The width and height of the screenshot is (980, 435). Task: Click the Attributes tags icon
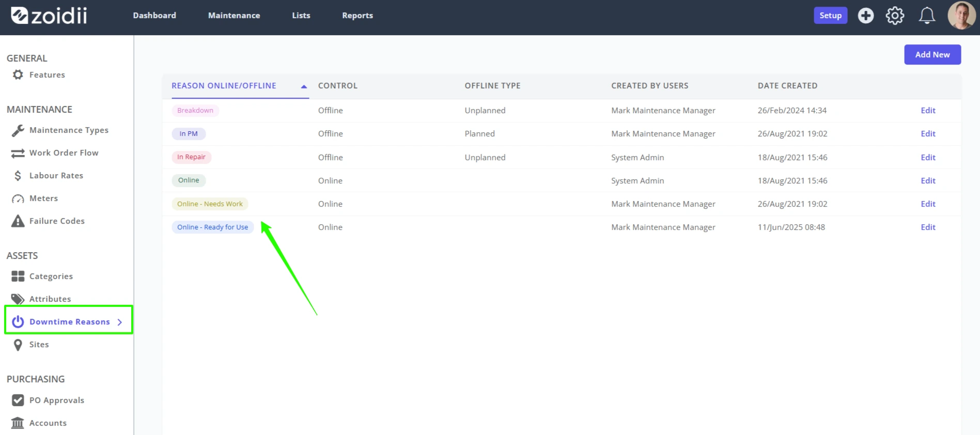[18, 299]
